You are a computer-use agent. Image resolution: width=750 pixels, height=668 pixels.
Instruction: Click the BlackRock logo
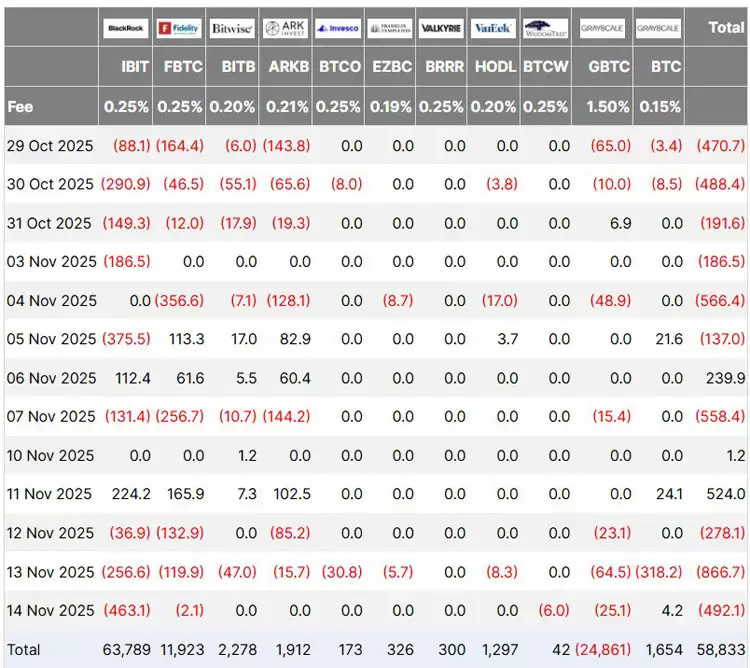point(127,28)
